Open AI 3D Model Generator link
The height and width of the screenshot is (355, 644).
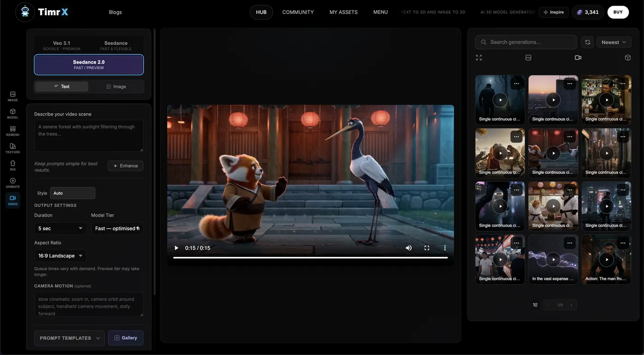[x=507, y=12]
